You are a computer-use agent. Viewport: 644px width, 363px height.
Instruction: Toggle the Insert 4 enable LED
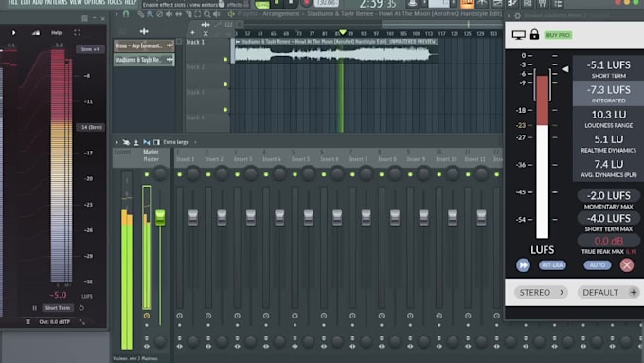click(266, 174)
